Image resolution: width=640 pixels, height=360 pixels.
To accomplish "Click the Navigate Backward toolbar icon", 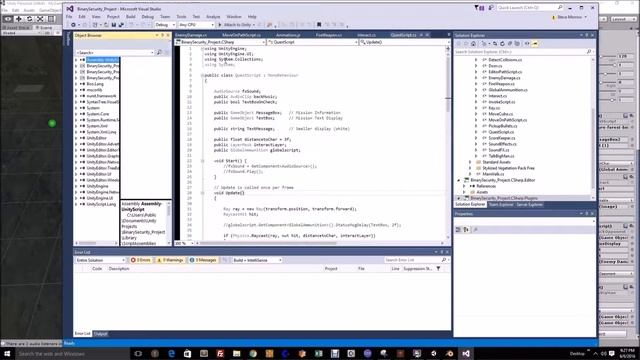I will (x=73, y=25).
